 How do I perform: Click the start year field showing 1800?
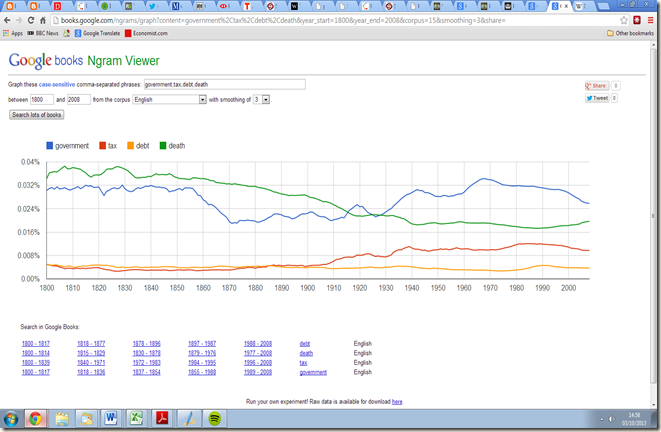[42, 99]
